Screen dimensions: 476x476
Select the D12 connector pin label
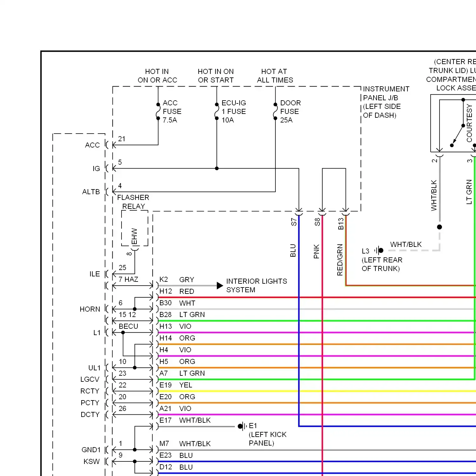coord(166,467)
